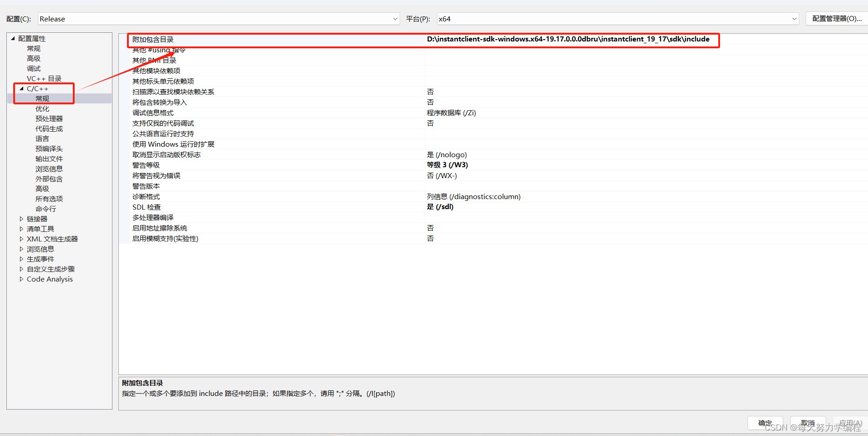
Task: Select the Code Analysis node
Action: click(x=50, y=279)
